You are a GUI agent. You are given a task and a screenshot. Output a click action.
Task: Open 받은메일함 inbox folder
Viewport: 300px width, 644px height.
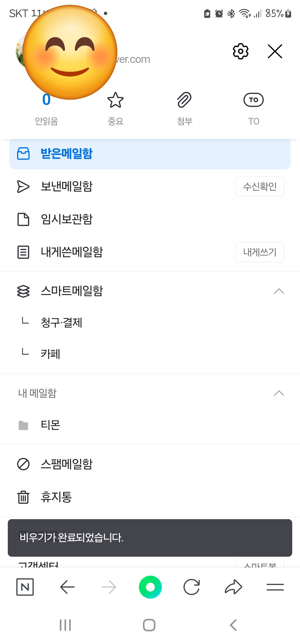(67, 153)
